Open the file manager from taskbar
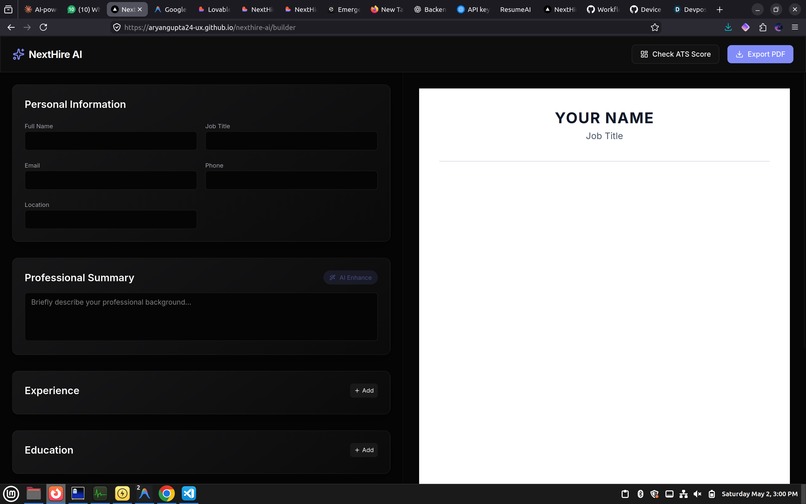The width and height of the screenshot is (806, 504). click(33, 494)
